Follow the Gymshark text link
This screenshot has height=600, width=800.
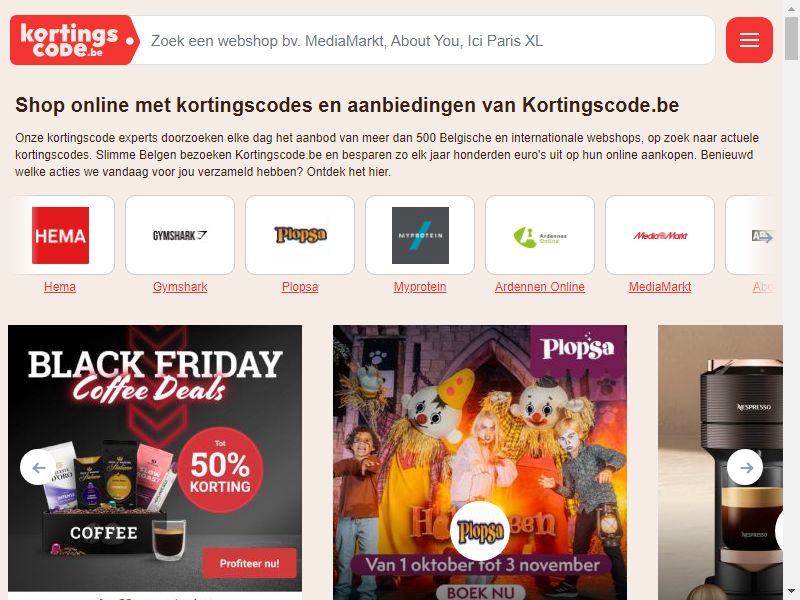click(180, 287)
